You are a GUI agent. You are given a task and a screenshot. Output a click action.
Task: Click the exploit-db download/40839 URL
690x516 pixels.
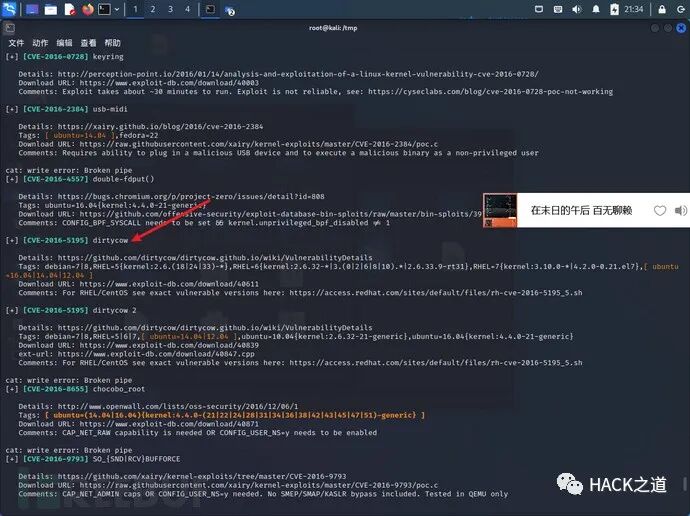coord(169,345)
